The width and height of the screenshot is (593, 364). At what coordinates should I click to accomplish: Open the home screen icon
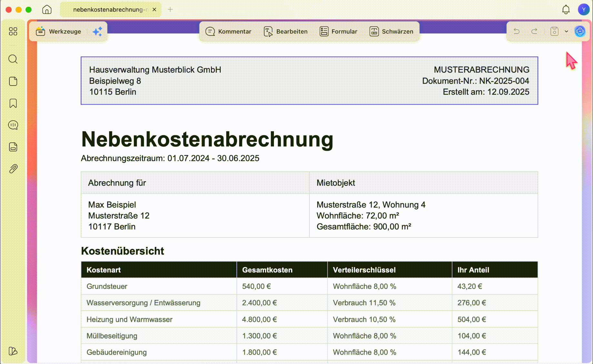[x=47, y=9]
